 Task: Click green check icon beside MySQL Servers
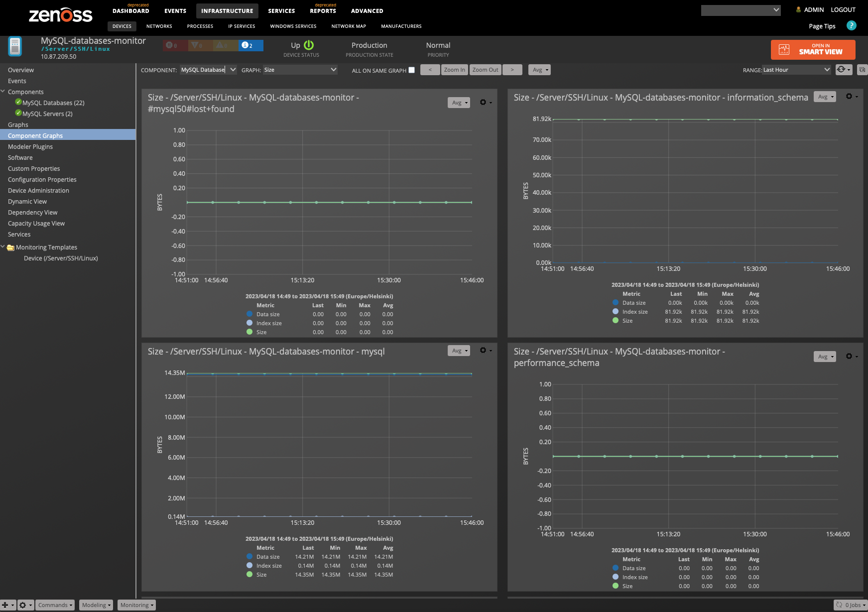click(x=18, y=113)
